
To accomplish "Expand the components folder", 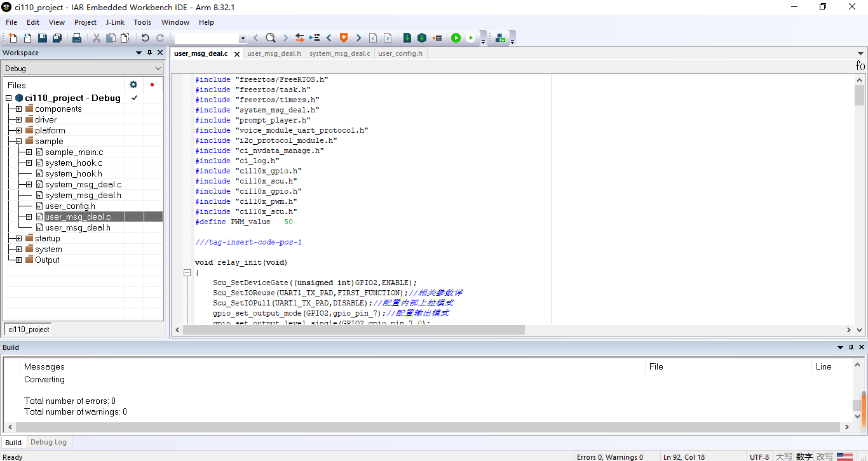I will pos(18,109).
